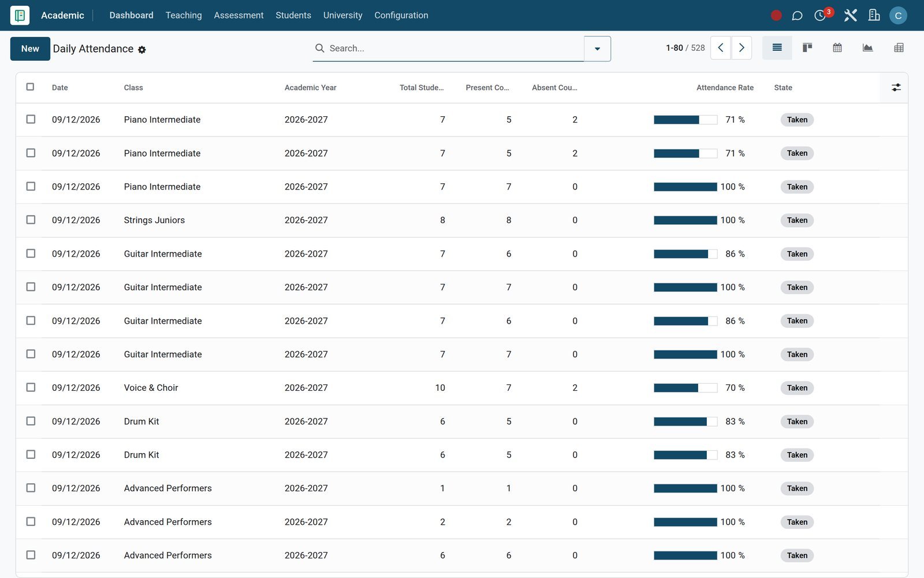The width and height of the screenshot is (924, 578).
Task: Open the University menu
Action: click(342, 16)
